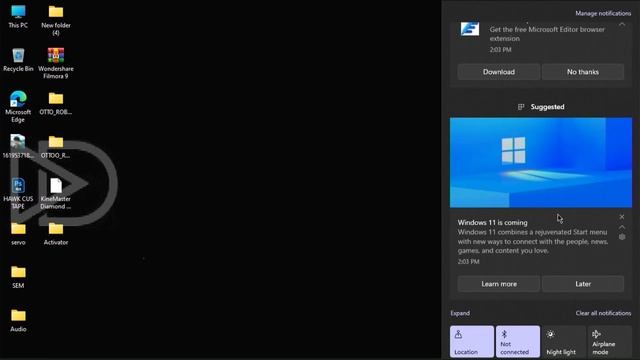Select the Recycle Bin icon
The image size is (640, 360).
coord(18,60)
